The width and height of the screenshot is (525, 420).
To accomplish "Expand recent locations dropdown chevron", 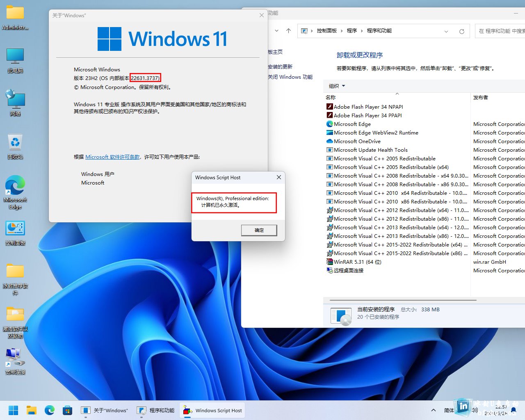I will [x=277, y=31].
